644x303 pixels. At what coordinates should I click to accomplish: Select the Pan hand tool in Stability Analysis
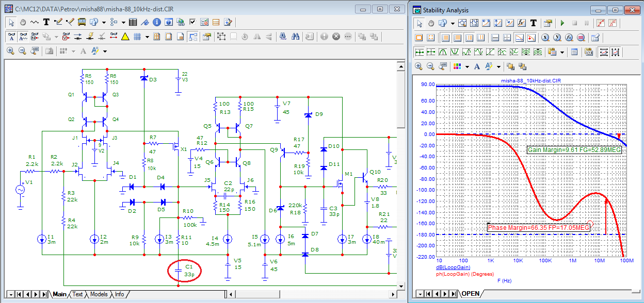(431, 23)
